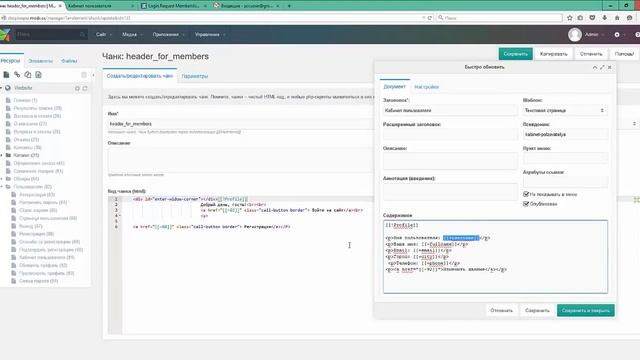This screenshot has height=360, width=640.
Task: Open the Параметры tab of the chunk editor
Action: (195, 76)
